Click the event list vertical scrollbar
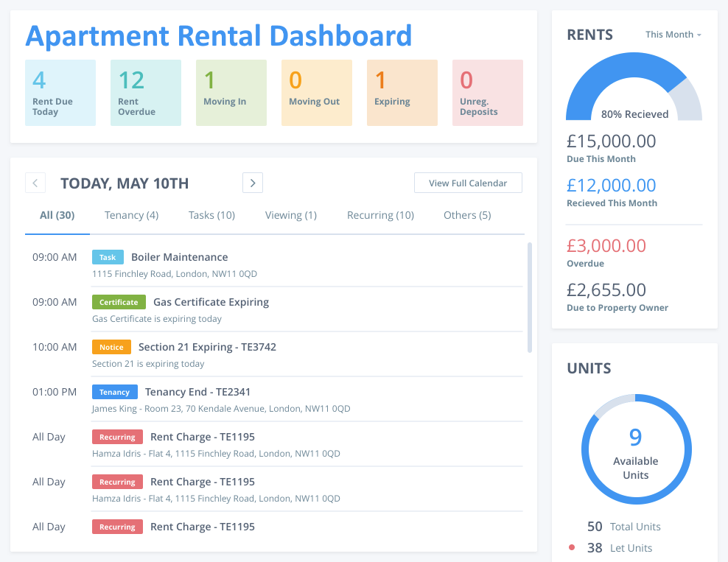Viewport: 728px width, 562px height. [530, 298]
